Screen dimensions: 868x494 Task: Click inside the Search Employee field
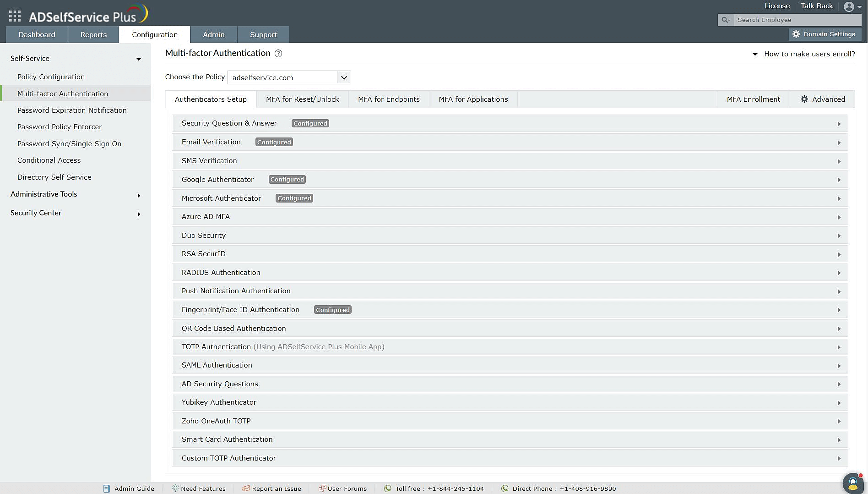click(x=797, y=20)
